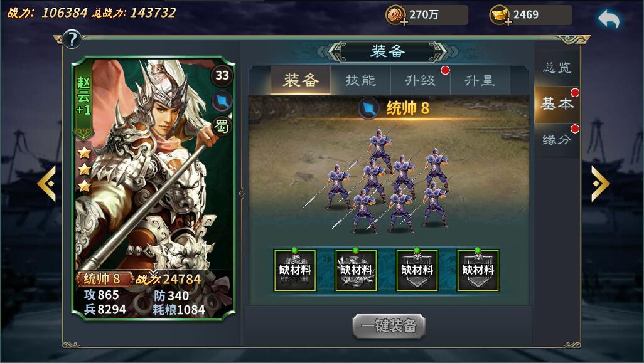
Task: Go to previous hero with left arrow
Action: [x=46, y=184]
